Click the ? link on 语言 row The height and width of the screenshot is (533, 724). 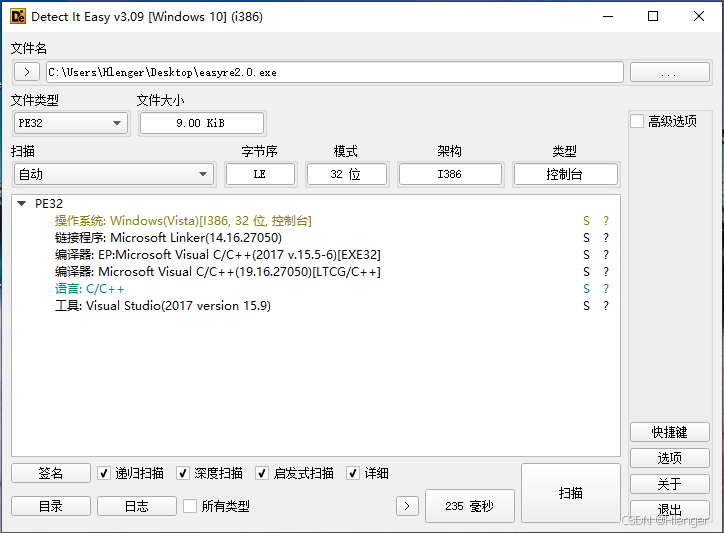606,289
